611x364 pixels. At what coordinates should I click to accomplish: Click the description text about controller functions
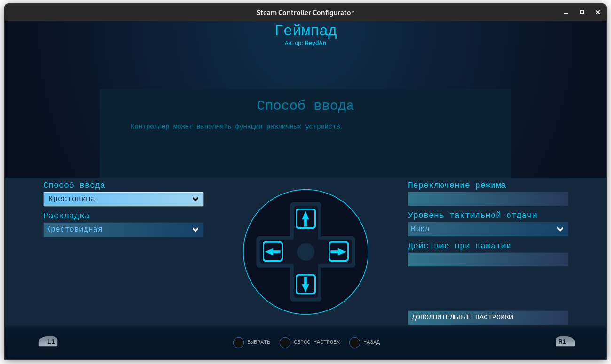tap(236, 127)
